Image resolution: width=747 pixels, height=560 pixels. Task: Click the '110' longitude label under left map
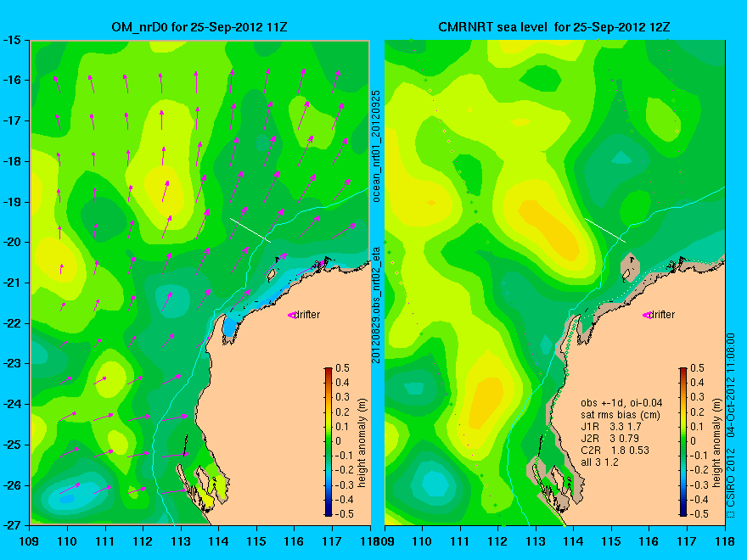coord(67,541)
